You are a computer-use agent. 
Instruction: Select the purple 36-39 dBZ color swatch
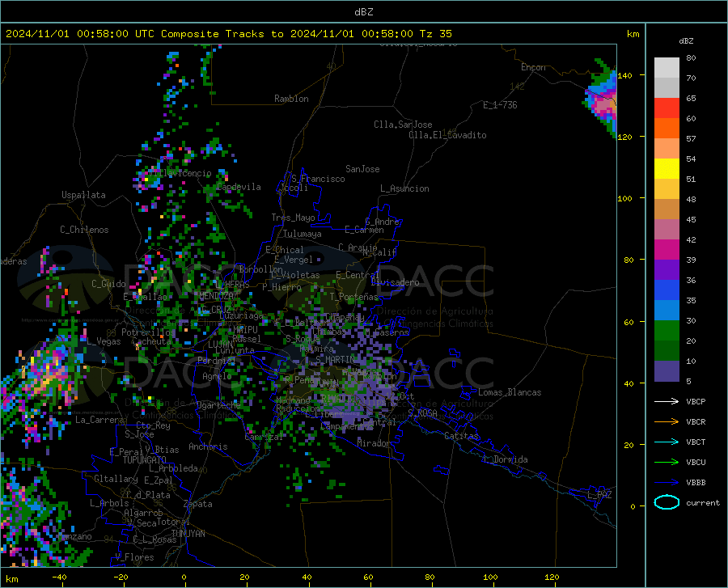pyautogui.click(x=667, y=270)
